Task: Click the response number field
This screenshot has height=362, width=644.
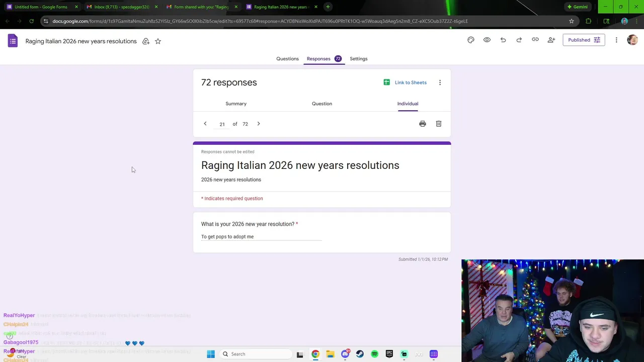Action: (x=222, y=124)
